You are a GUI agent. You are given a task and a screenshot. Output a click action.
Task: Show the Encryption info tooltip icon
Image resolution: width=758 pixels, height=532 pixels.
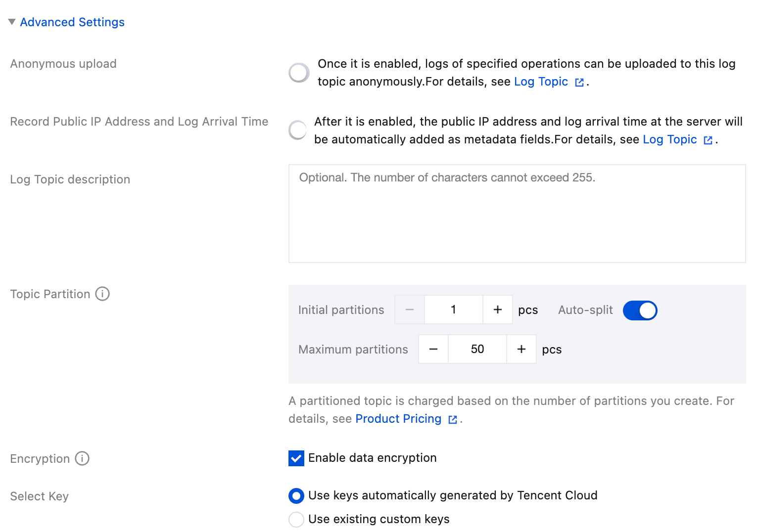point(82,458)
